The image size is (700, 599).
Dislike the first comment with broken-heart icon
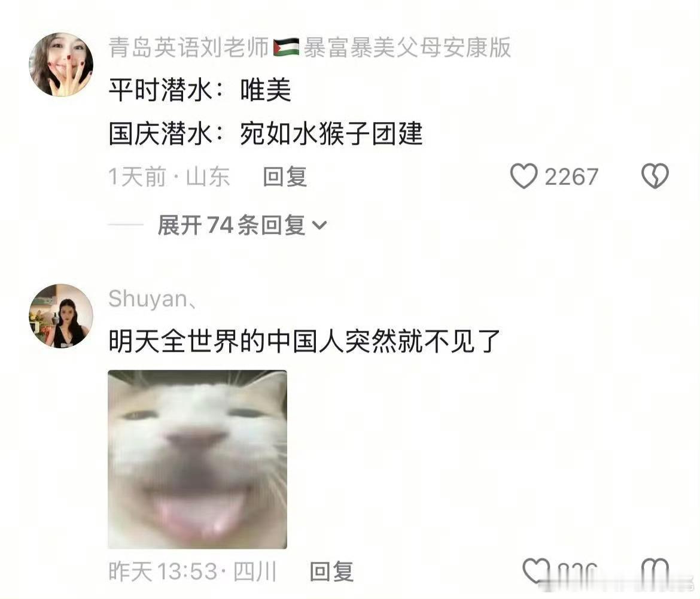(x=655, y=175)
